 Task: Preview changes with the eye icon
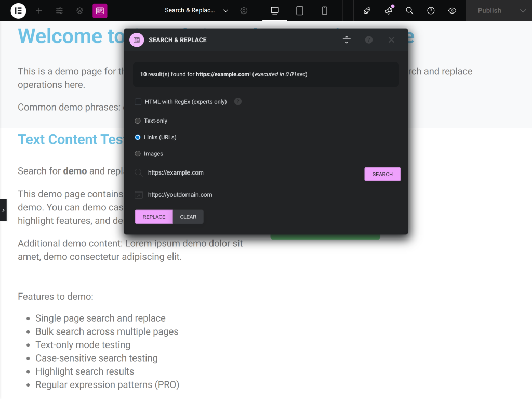pos(451,10)
